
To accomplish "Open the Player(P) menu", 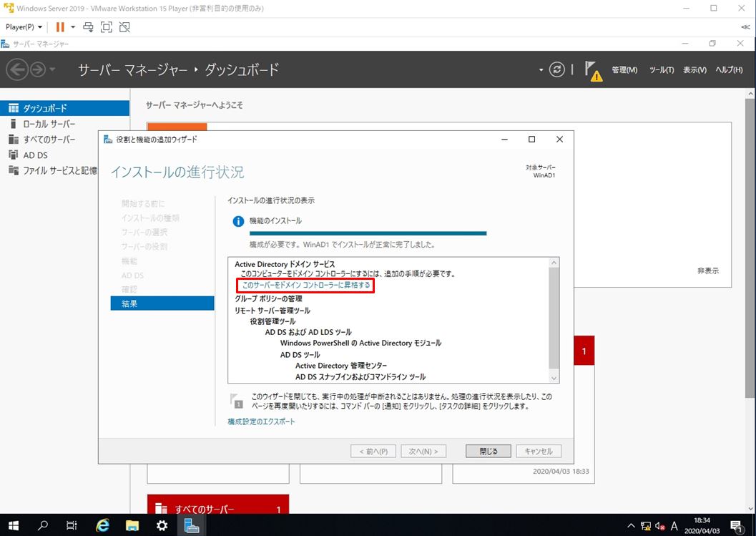I will [24, 27].
